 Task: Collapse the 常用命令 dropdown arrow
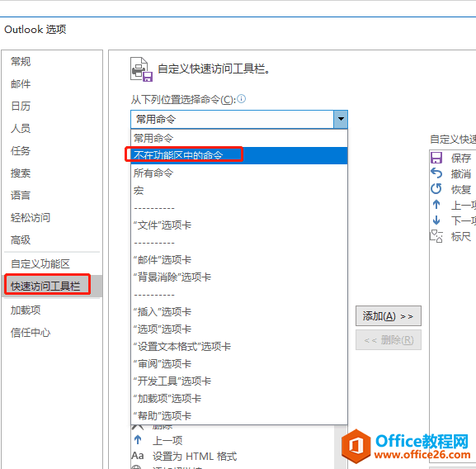pyautogui.click(x=341, y=119)
